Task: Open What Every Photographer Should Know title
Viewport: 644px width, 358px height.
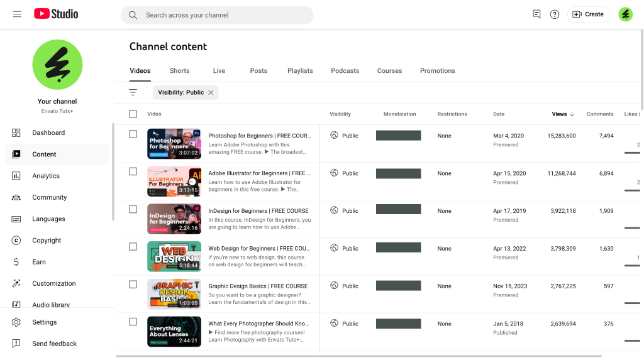Action: click(258, 323)
